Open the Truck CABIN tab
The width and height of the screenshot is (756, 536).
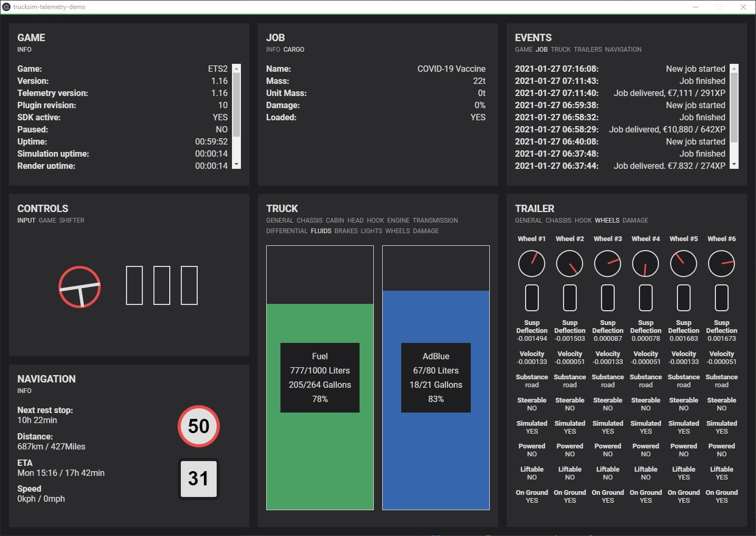coord(335,221)
